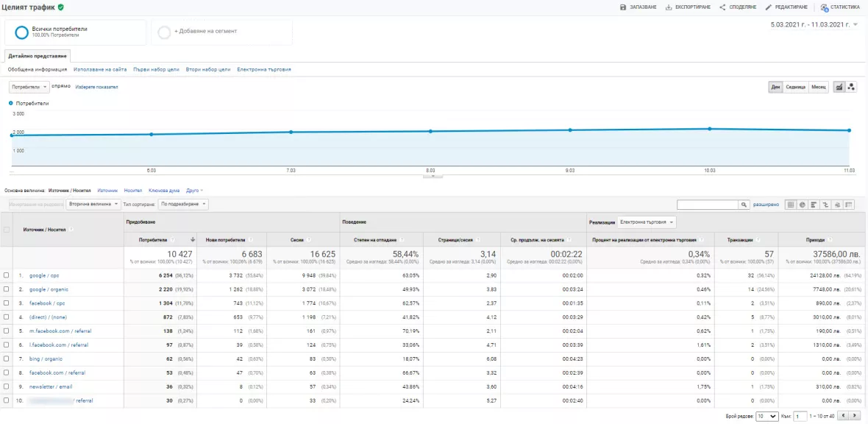The image size is (868, 424).
Task: Open the google / organic source link
Action: coord(49,289)
